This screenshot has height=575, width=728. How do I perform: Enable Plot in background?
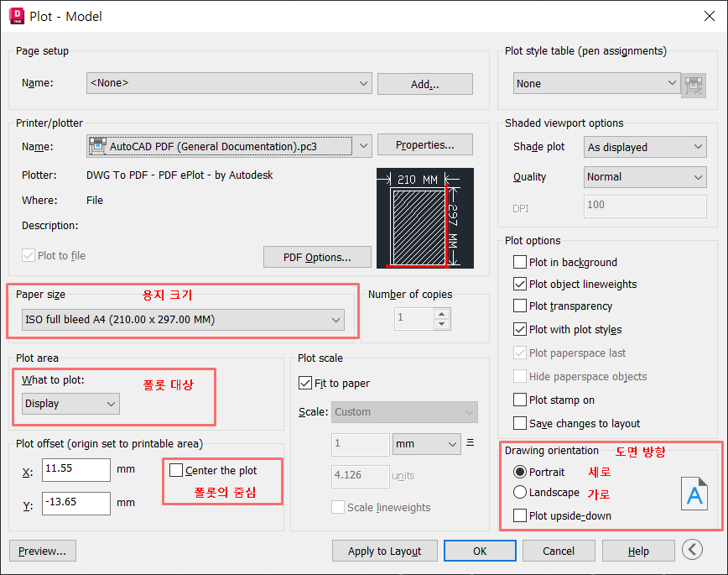coord(519,262)
